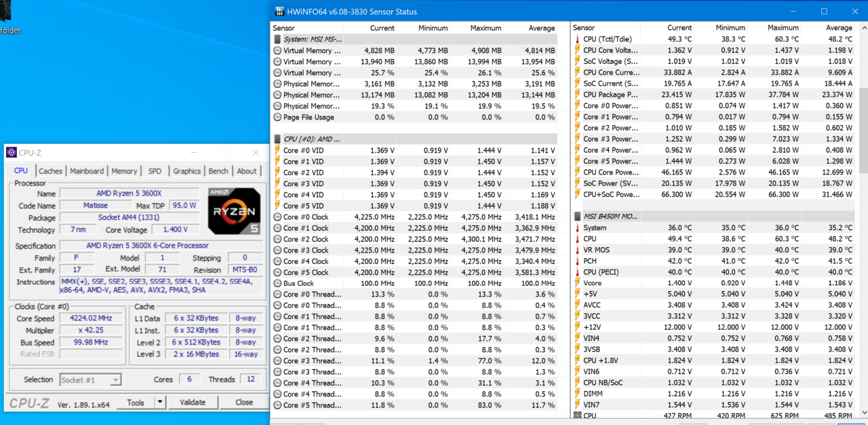
Task: Click the Core #3 VID bolt icon
Action: (277, 183)
